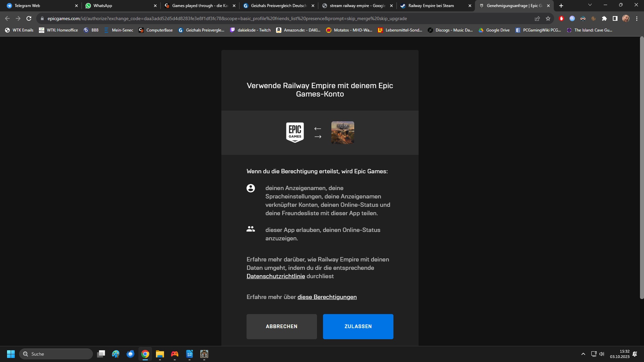Show hidden system tray icons

click(583, 354)
